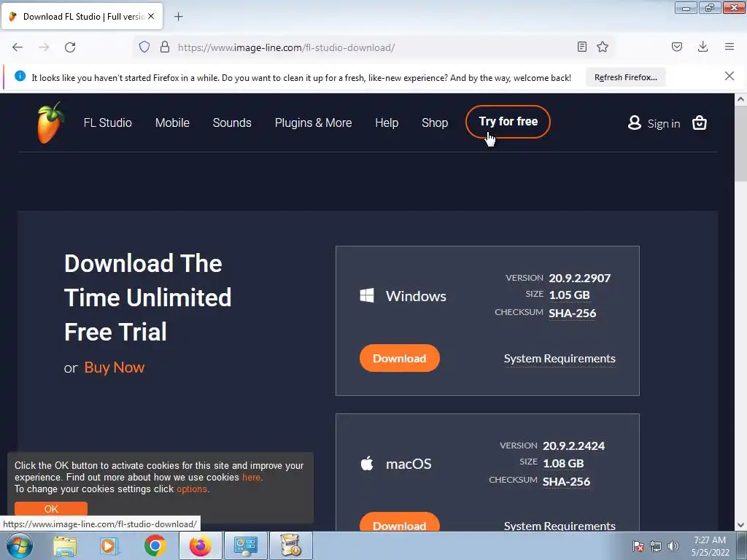Click the Refresh Firefox... button
Viewport: 747px width, 560px height.
[625, 77]
